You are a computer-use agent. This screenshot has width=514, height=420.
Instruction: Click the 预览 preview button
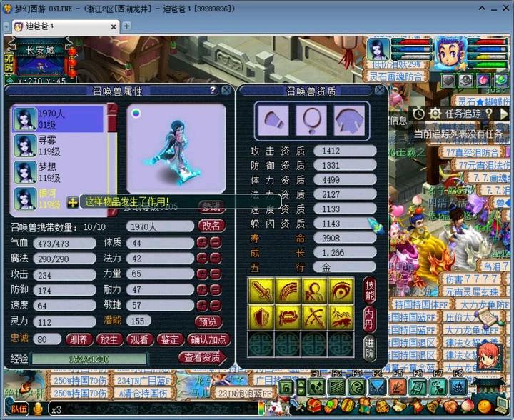pyautogui.click(x=208, y=321)
